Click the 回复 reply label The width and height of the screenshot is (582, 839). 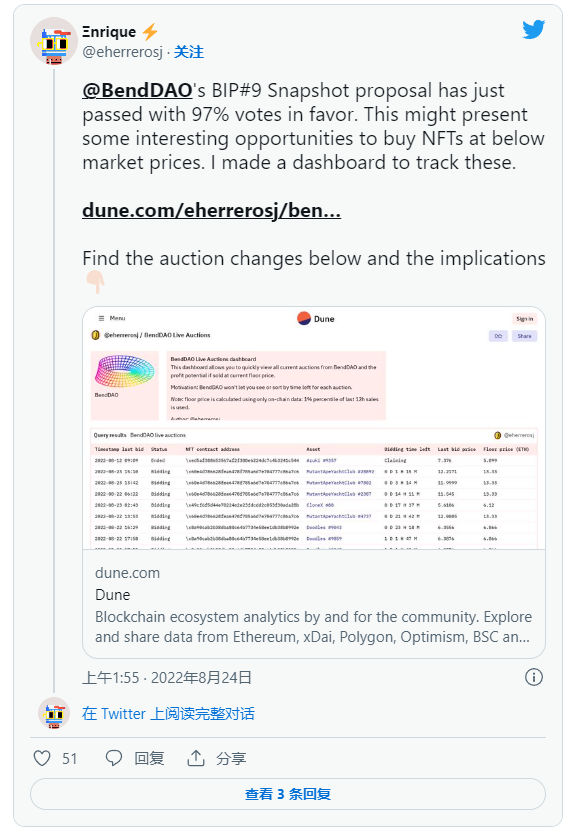pyautogui.click(x=149, y=758)
